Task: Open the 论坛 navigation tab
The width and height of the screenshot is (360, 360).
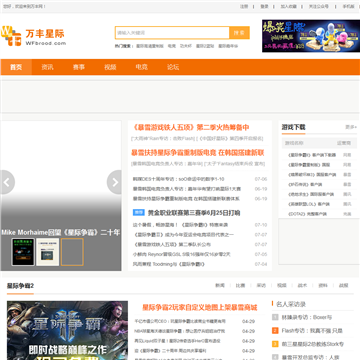Action: 173,67
